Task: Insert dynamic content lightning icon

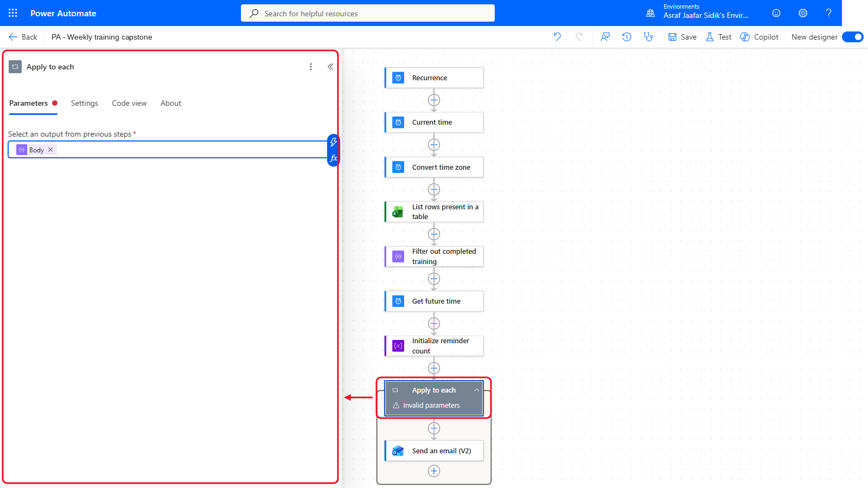Action: [333, 142]
